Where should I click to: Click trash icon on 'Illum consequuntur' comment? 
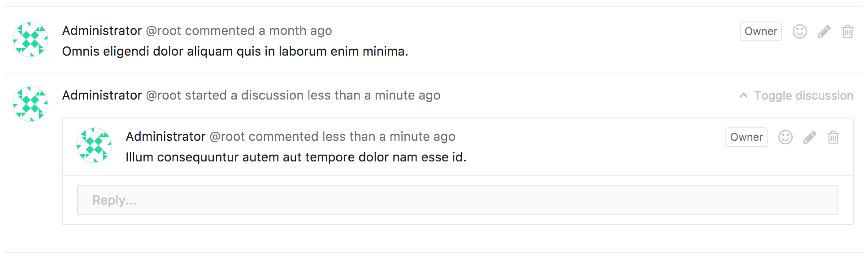tap(833, 137)
